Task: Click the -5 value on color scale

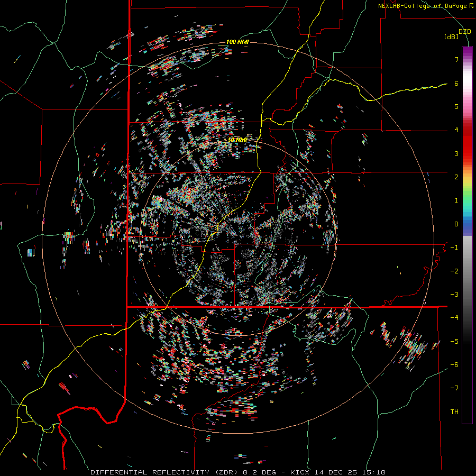Action: pyautogui.click(x=454, y=342)
